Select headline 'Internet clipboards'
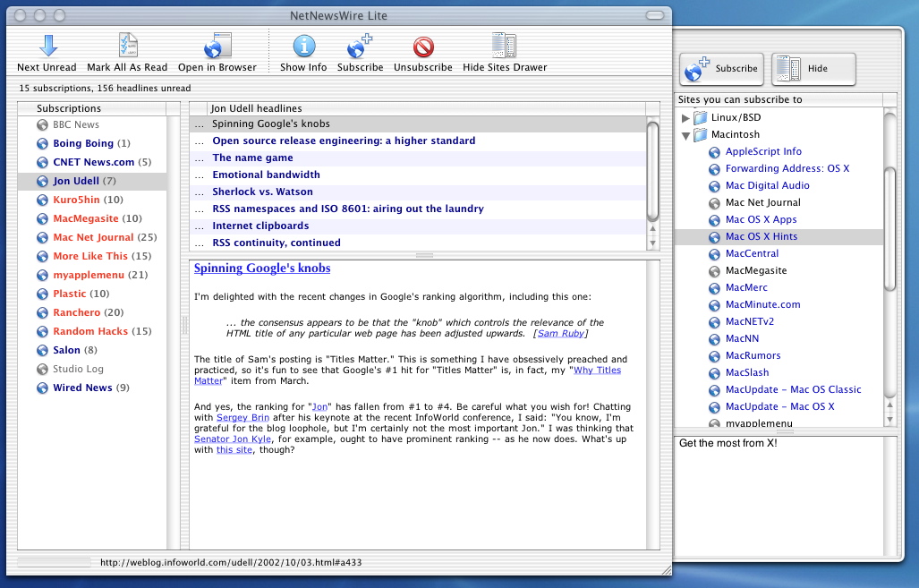Screen dimensions: 919x588 [x=418, y=226]
